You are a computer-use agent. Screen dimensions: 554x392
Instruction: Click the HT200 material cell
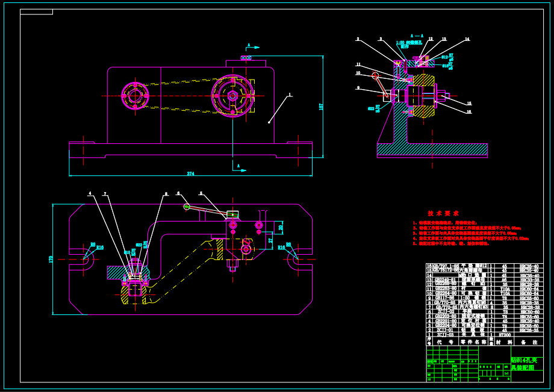point(505,335)
